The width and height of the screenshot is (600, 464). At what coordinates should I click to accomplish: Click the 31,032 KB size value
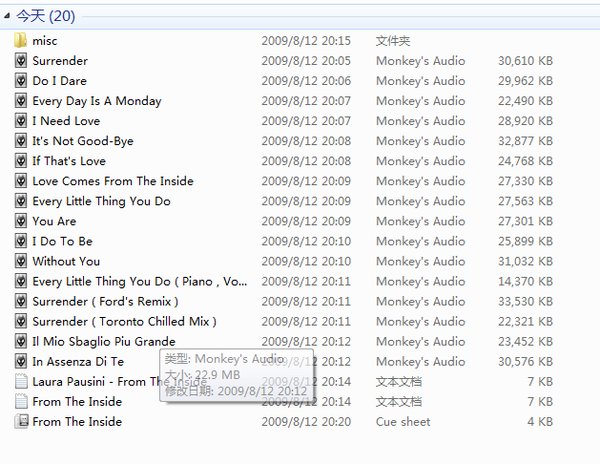[525, 261]
